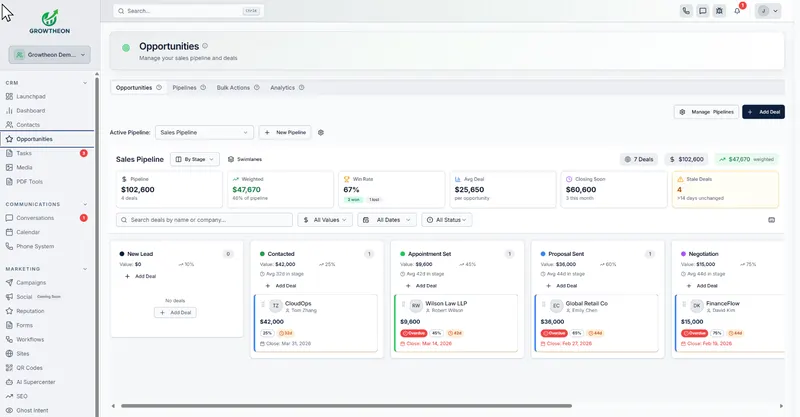Open the chat message icon in header
Screen dimensions: 800x417
[703, 11]
